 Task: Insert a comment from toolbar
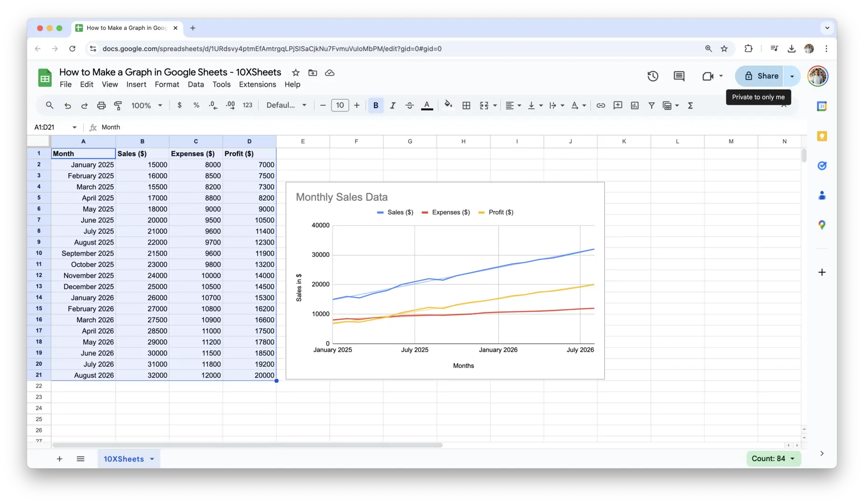click(x=617, y=105)
